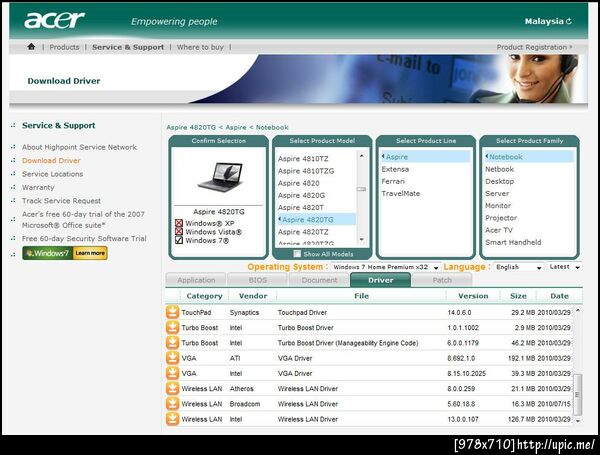Image resolution: width=600 pixels, height=455 pixels.
Task: Select Aspire 4820T in model list
Action: click(x=301, y=207)
